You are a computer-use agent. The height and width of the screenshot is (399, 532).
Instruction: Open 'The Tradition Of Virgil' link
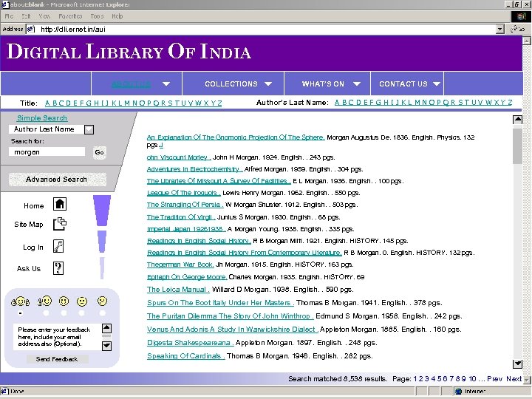pos(181,217)
